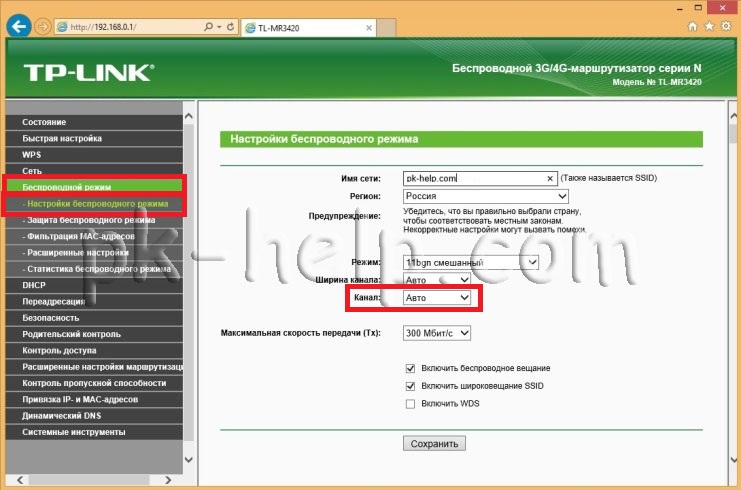Open Контроль пропускной способности menu item
This screenshot has width=741, height=490.
click(x=94, y=383)
